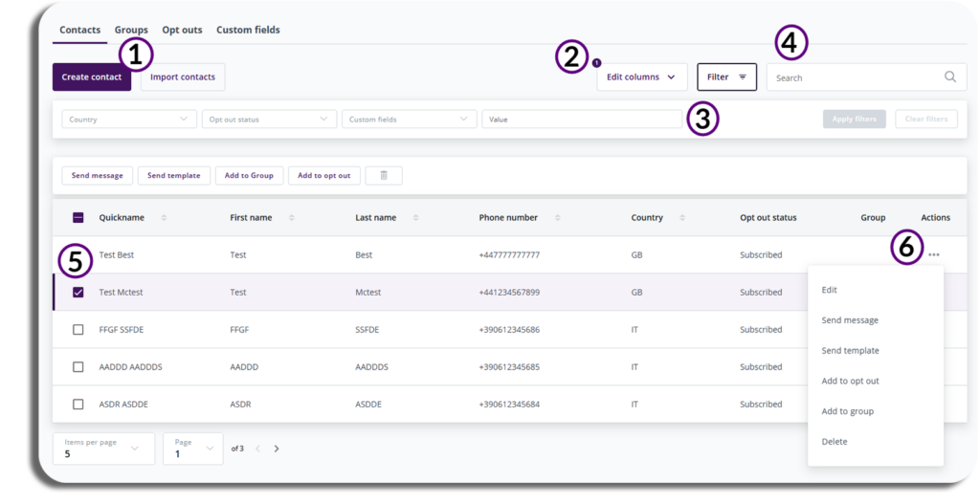Click the trash delete icon in bulk toolbar
This screenshot has width=980, height=504.
point(384,176)
